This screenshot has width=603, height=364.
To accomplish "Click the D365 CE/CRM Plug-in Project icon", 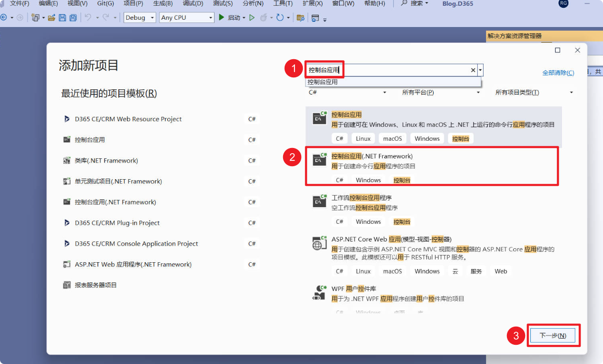I will tap(66, 223).
